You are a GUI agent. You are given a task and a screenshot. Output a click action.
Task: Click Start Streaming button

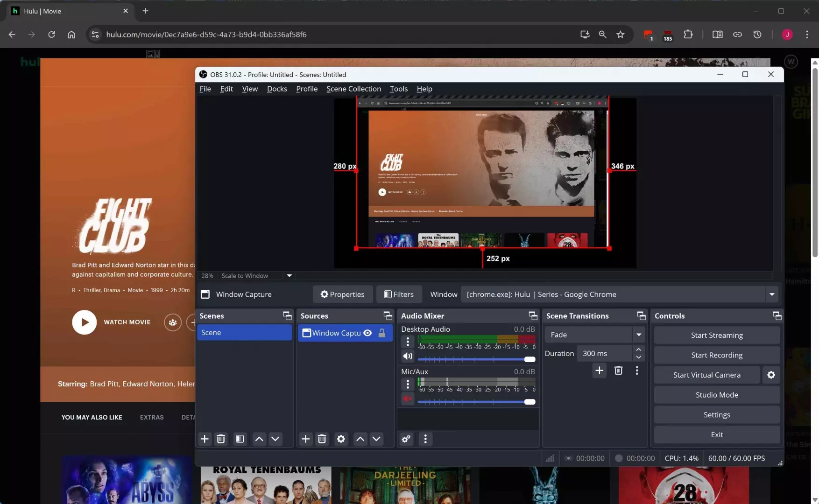coord(717,335)
